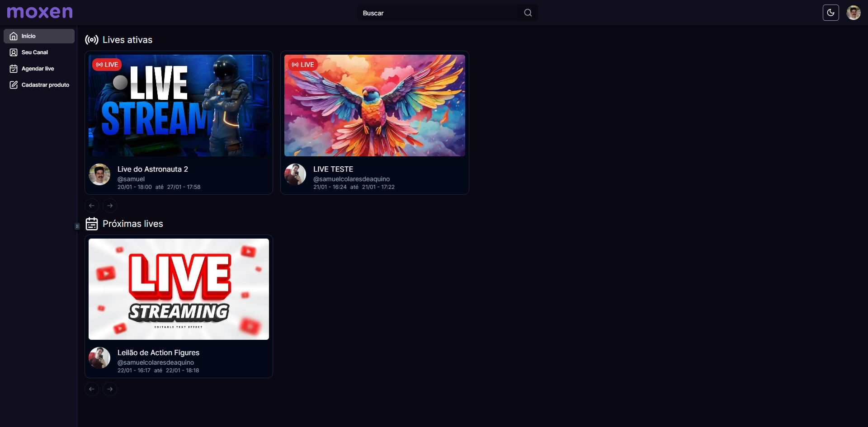Screen dimensions: 868x427
Task: Click the date text 22/01 - 16:17
Action: tap(134, 371)
